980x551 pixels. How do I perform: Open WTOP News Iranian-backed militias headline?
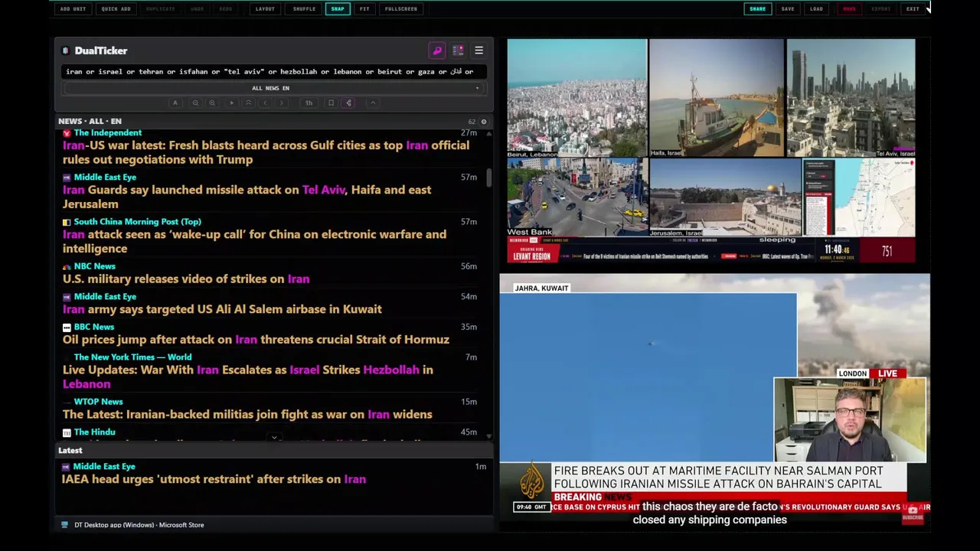tap(247, 414)
